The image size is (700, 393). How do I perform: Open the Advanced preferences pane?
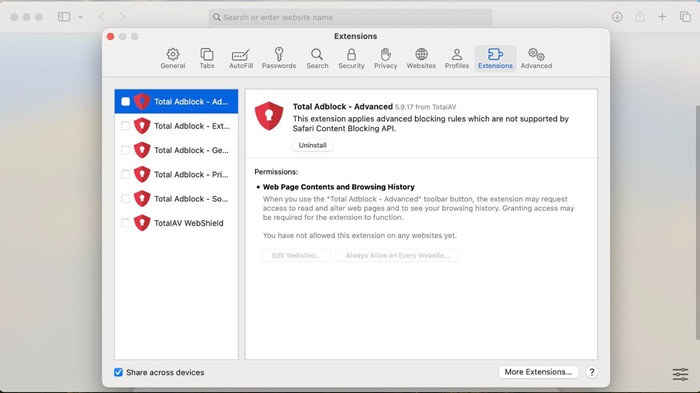click(x=536, y=59)
